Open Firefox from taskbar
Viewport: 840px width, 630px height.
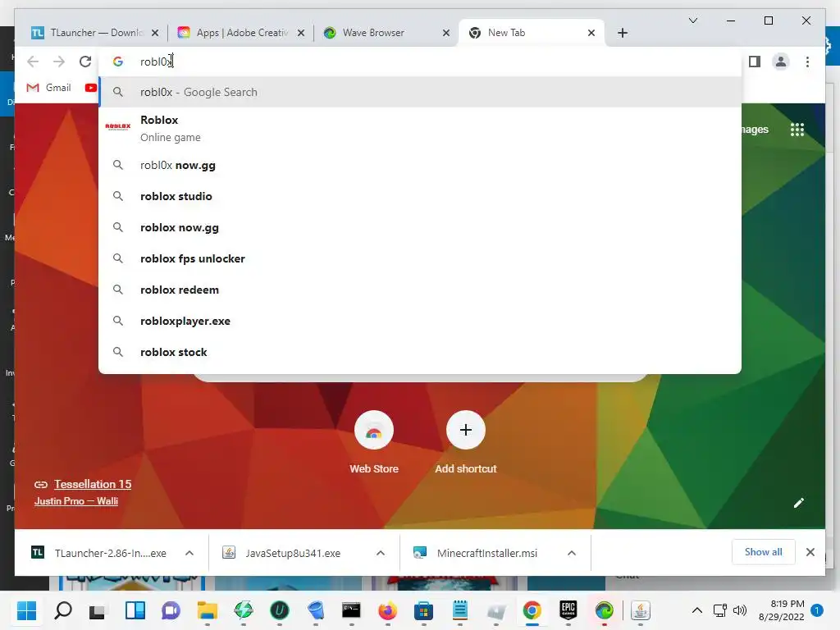[387, 610]
